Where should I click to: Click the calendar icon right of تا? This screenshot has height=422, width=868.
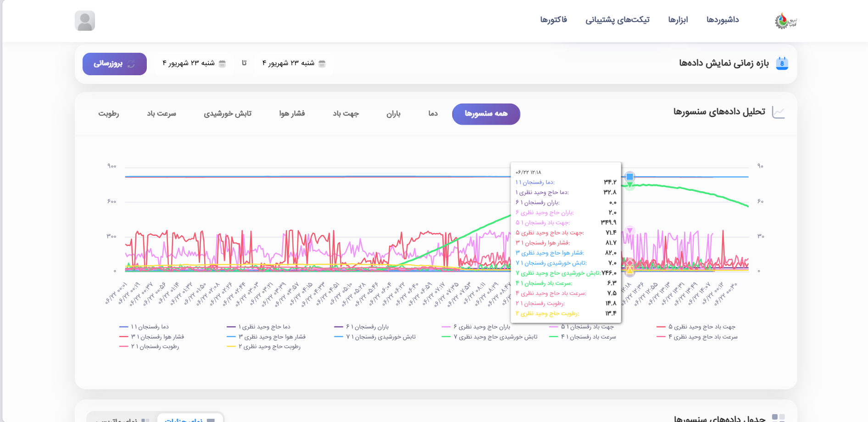pos(322,63)
